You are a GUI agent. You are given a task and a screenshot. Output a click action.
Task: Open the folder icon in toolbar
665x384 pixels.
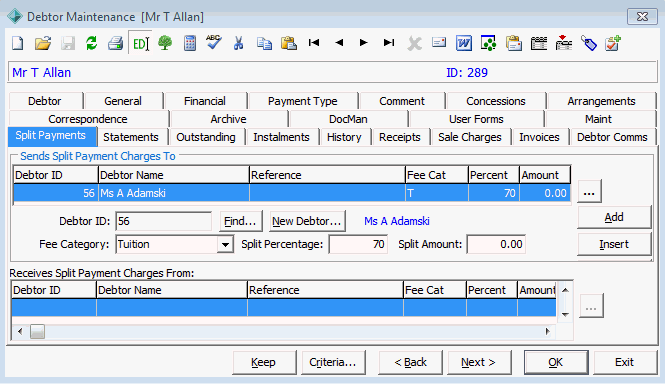tap(43, 43)
